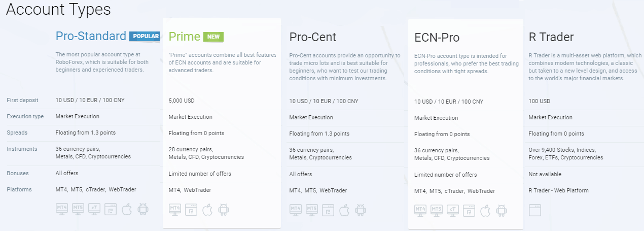Click the Apple icon under Pro-Cent
Screen dimensions: 644x231
coord(344,209)
